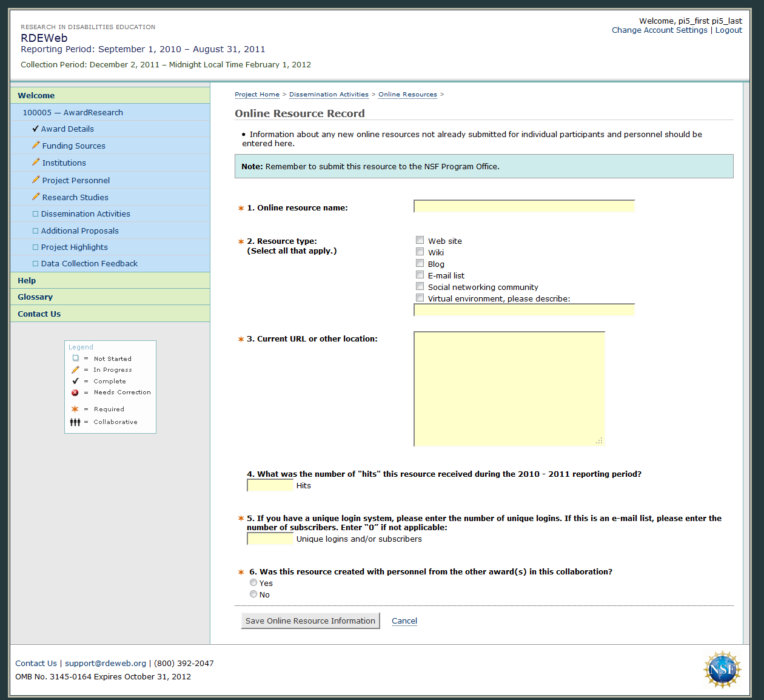Screen dimensions: 764x700
Task: Click the Logout link
Action: [x=728, y=30]
